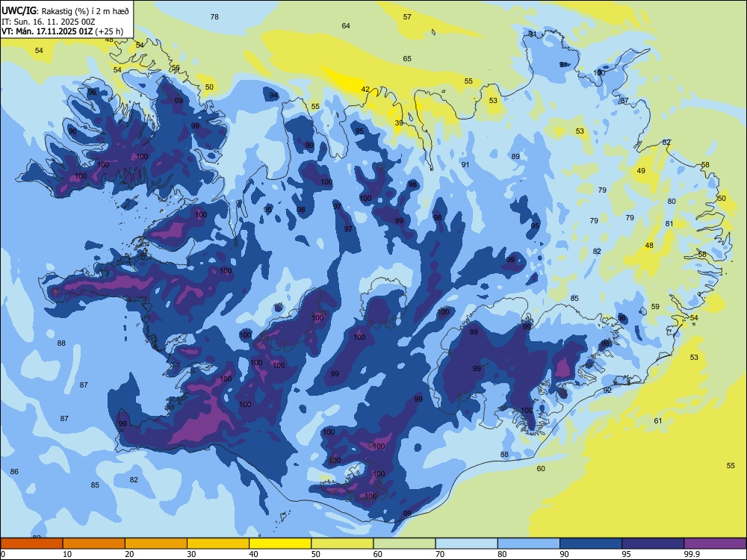Image resolution: width=747 pixels, height=560 pixels.
Task: Click the map value '57' at the top
Action: 407,16
